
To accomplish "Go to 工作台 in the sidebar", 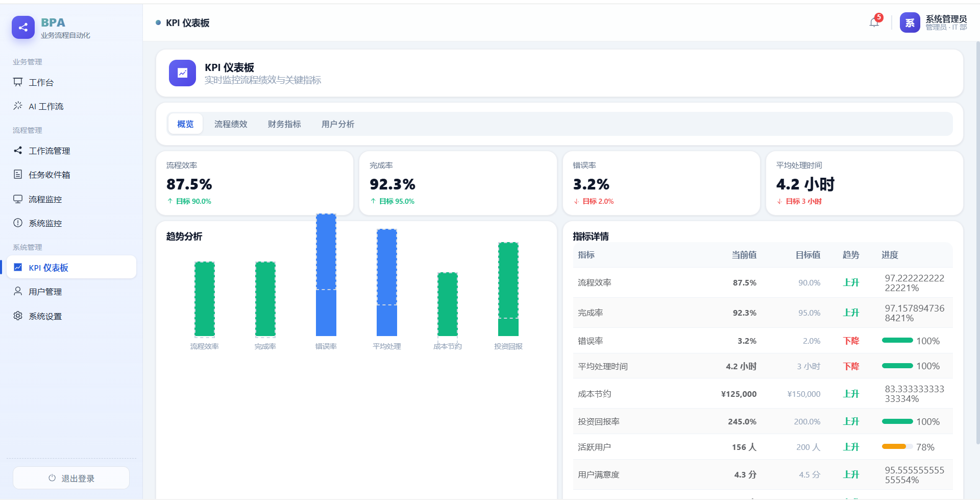I will [x=71, y=82].
